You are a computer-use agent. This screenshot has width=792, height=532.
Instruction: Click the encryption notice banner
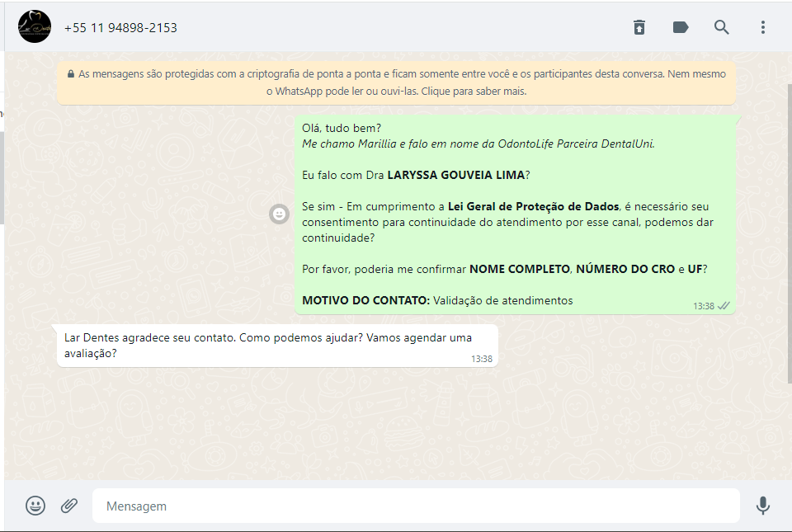pyautogui.click(x=397, y=82)
